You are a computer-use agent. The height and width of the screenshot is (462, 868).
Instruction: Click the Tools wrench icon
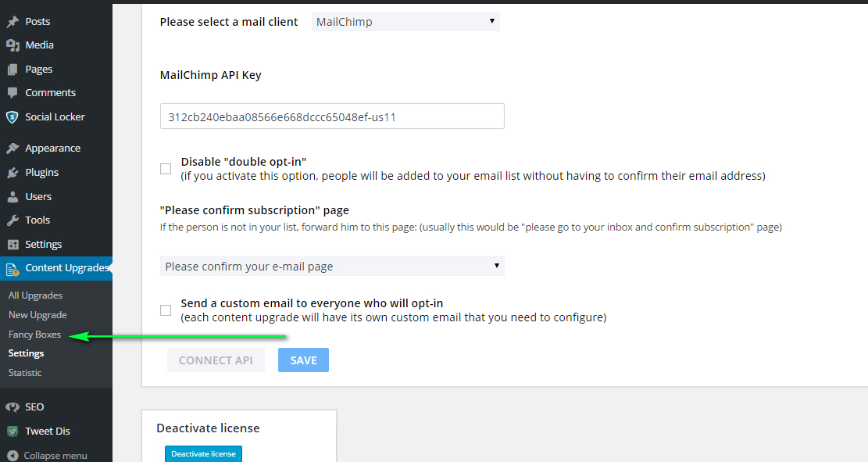pos(13,220)
